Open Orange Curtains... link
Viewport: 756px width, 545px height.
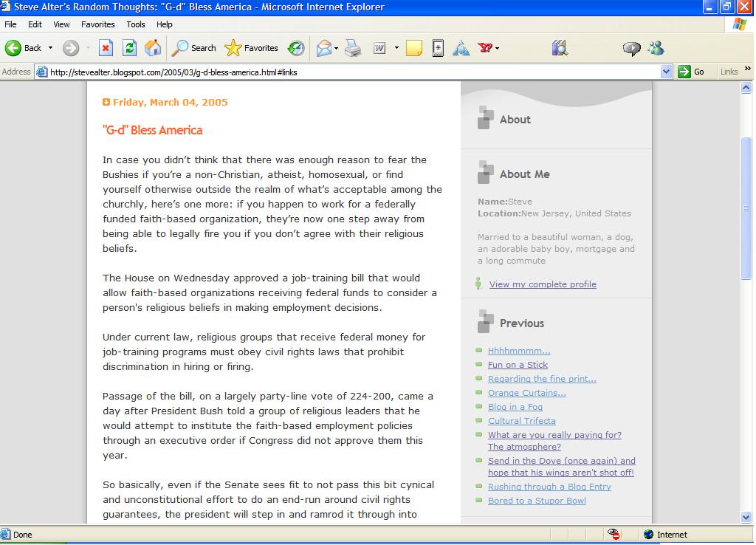[526, 393]
